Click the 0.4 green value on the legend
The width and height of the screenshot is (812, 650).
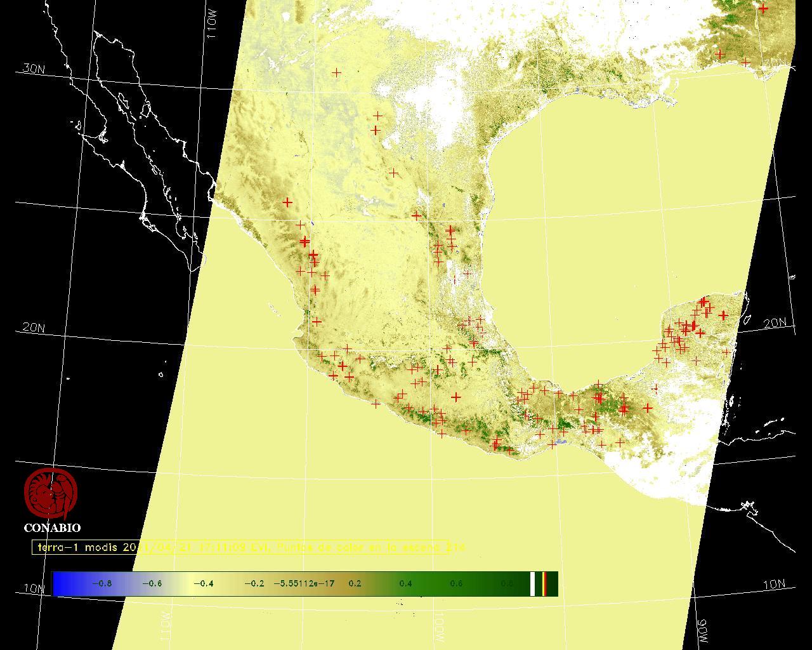405,583
